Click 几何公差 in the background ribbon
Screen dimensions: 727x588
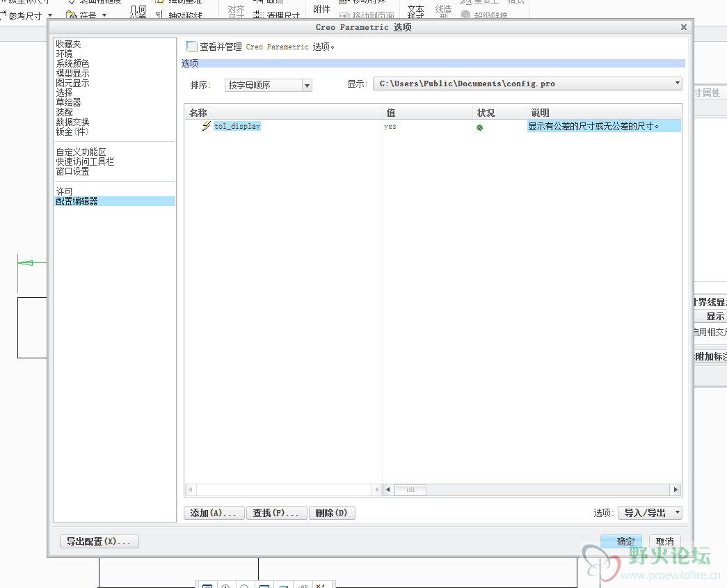pos(138,12)
